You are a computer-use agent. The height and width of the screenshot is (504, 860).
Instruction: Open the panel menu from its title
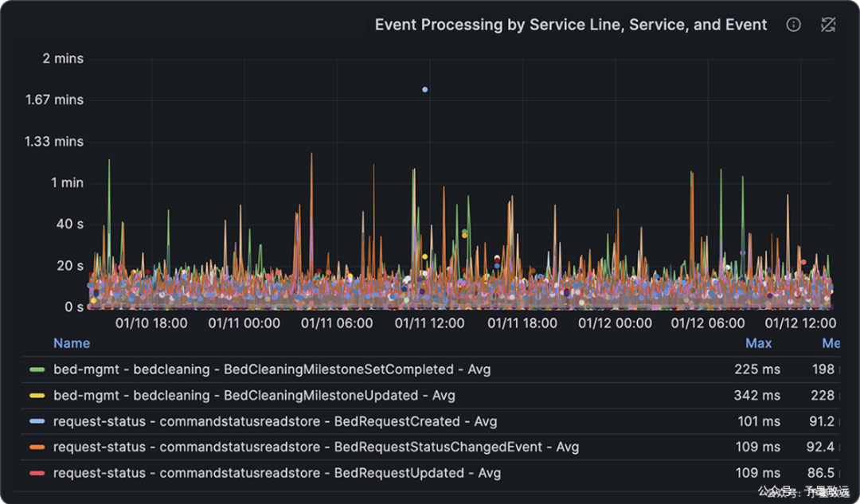(570, 25)
